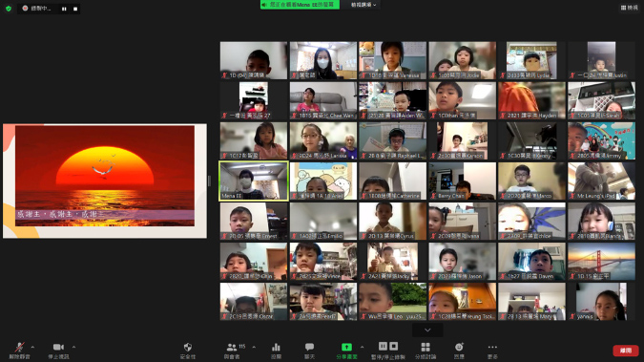Show next page of video thumbnails
This screenshot has height=362, width=644.
(x=427, y=330)
